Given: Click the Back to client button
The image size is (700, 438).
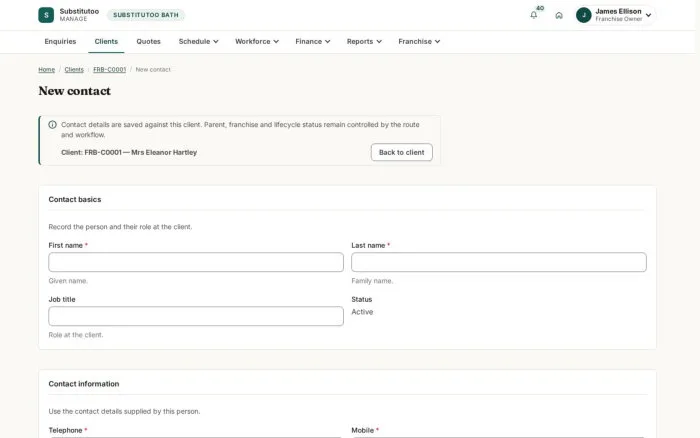Looking at the screenshot, I should pos(401,152).
